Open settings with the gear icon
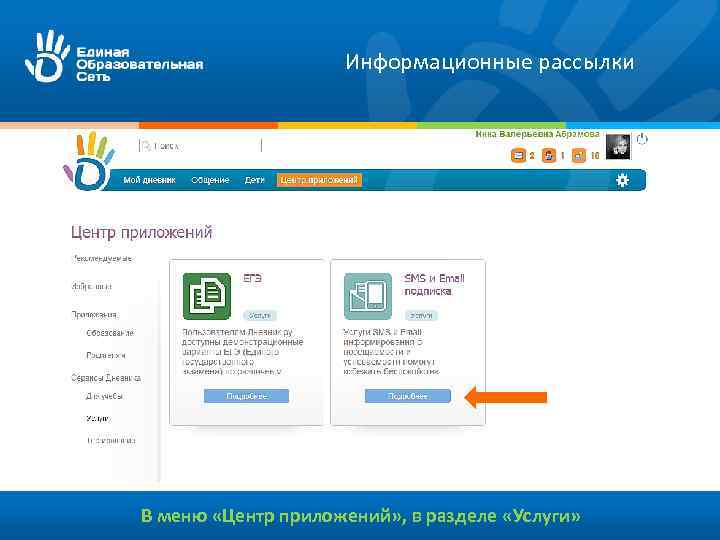Viewport: 720px width, 540px height. (x=622, y=180)
